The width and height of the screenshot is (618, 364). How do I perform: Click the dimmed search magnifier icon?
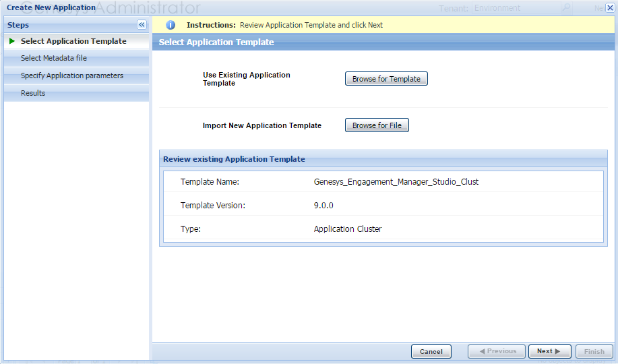(566, 8)
